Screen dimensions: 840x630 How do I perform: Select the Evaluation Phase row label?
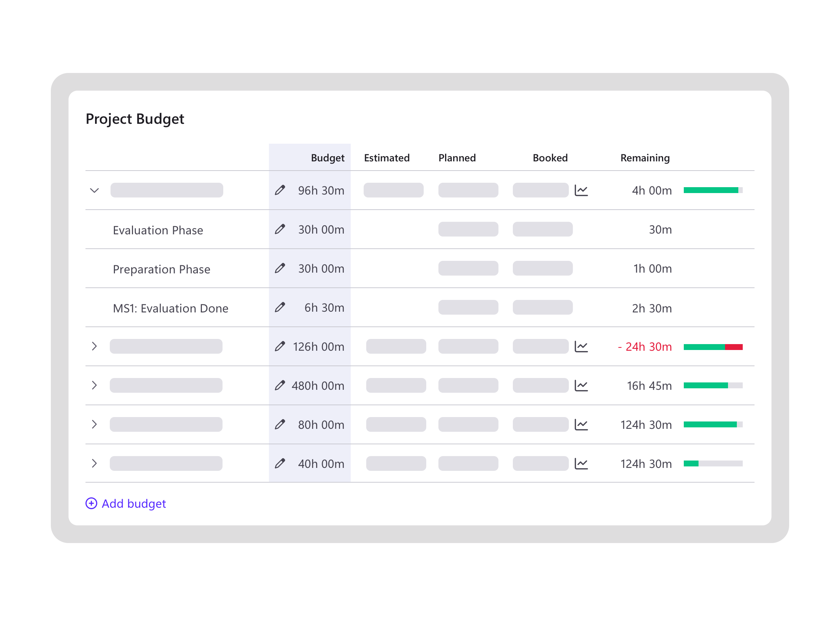(x=158, y=230)
